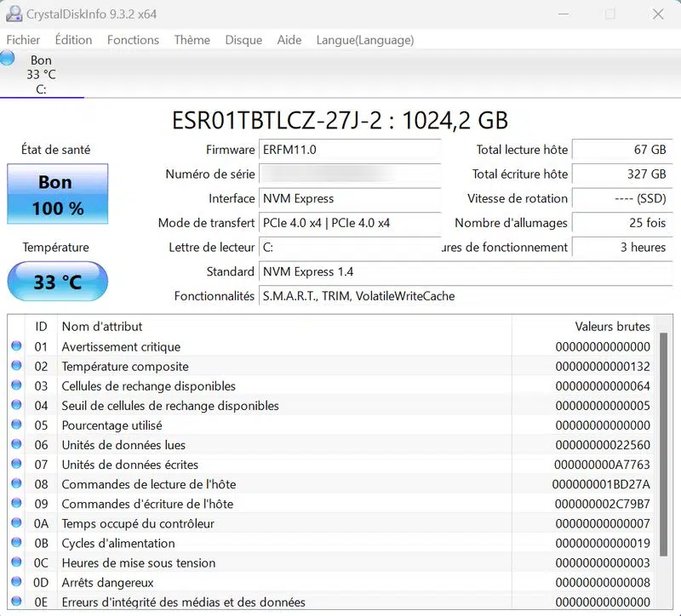Screen dimensions: 681x616
Task: Select the Bon 33 °C C: disk tab
Action: [41, 75]
